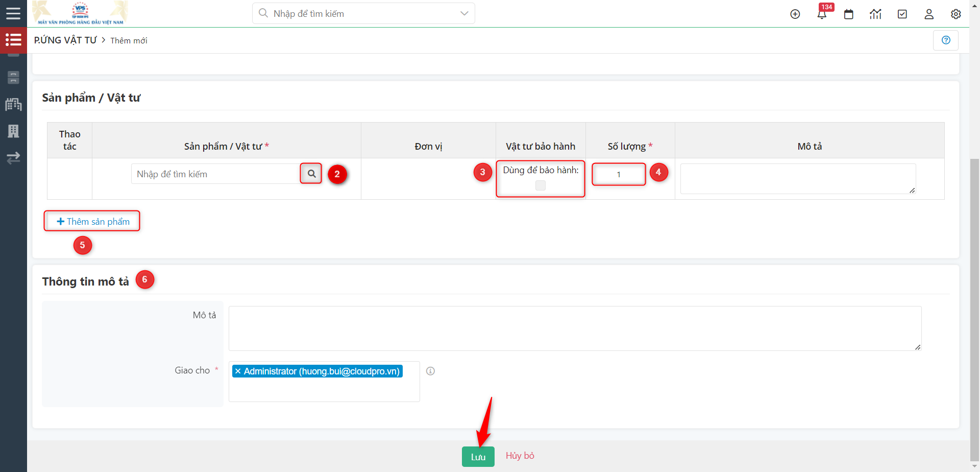Open notifications bell with 134 badge
The height and width of the screenshot is (472, 980).
coord(822,13)
